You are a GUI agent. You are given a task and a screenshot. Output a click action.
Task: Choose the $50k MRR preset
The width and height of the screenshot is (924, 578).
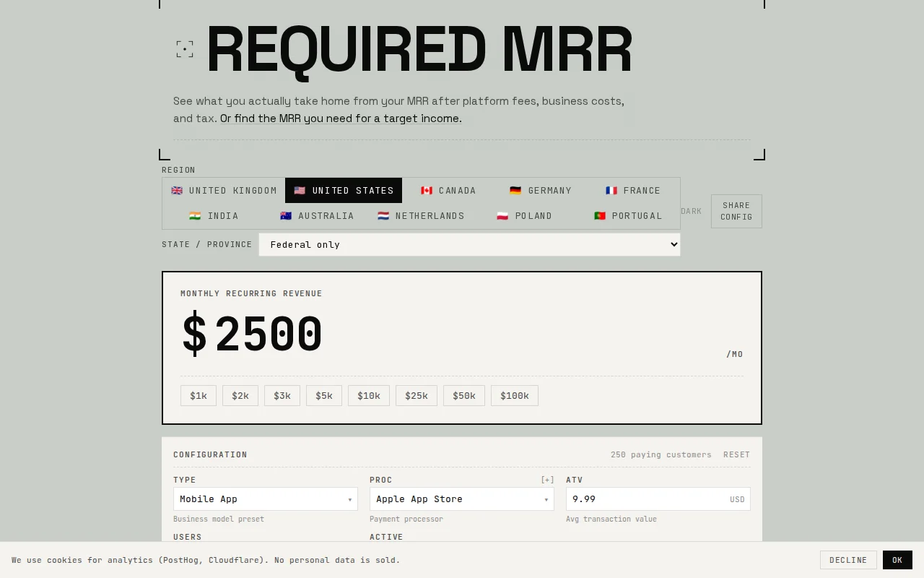(x=464, y=396)
